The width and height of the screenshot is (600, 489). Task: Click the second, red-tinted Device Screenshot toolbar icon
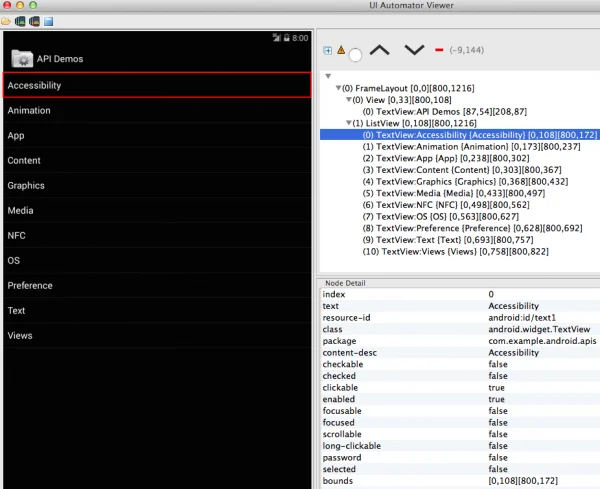tap(34, 21)
